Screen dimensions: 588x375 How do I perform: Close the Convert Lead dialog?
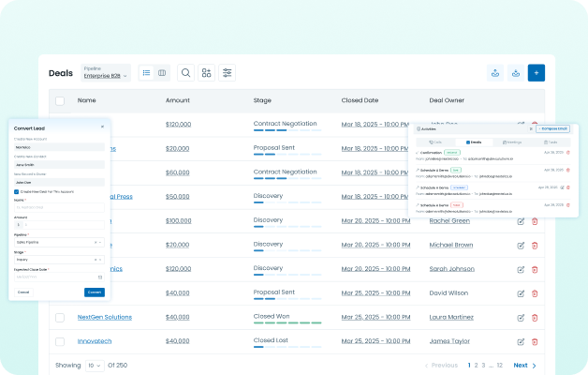[103, 127]
